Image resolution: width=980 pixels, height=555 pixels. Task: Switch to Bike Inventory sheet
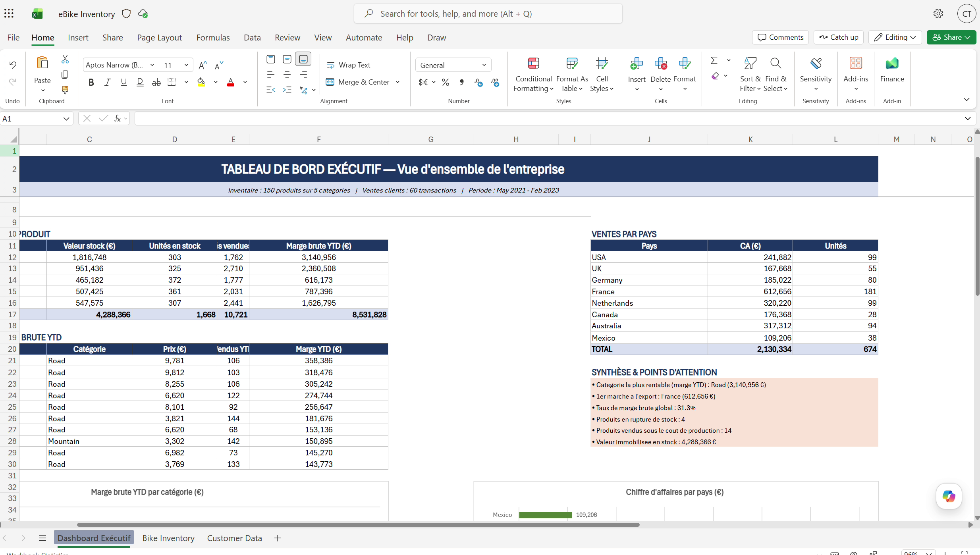click(168, 538)
